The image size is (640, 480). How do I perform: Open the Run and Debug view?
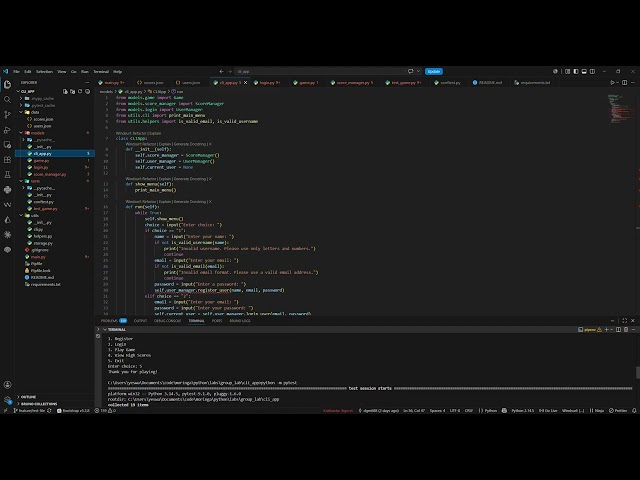pyautogui.click(x=7, y=130)
